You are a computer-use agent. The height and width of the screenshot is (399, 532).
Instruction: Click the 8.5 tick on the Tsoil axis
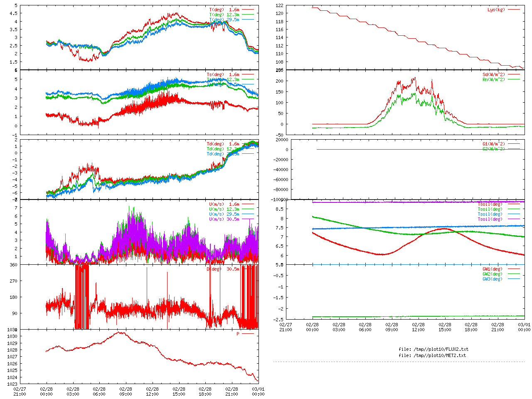point(279,209)
